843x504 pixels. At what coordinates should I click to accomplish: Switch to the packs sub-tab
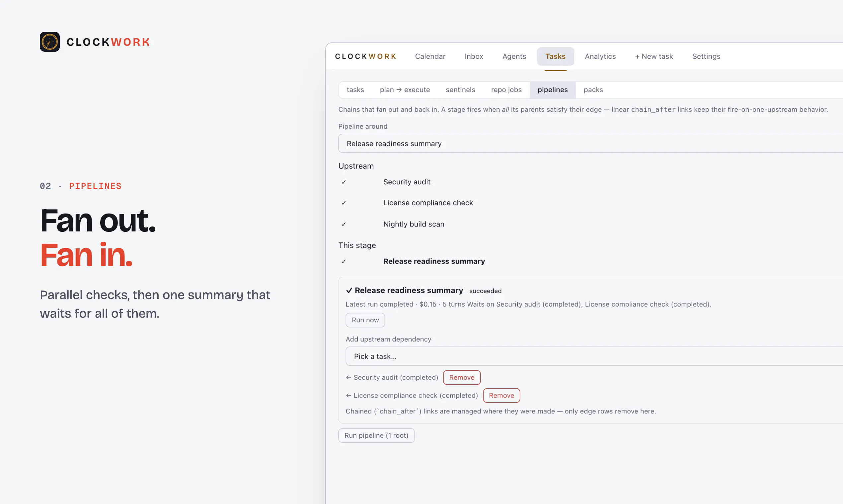[x=593, y=90]
